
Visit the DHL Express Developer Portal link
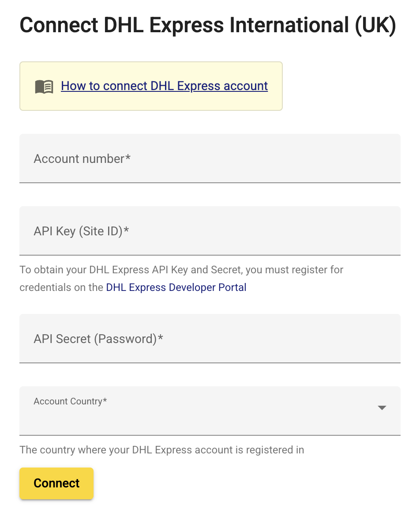176,287
